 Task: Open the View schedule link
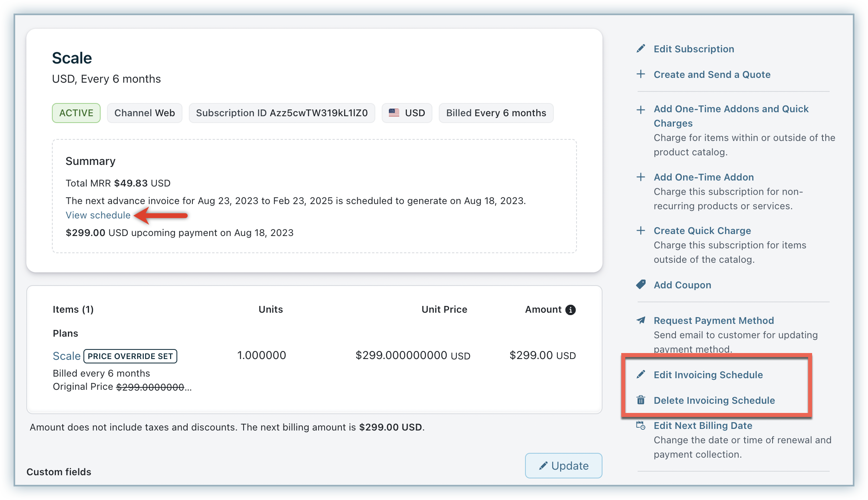pos(98,215)
